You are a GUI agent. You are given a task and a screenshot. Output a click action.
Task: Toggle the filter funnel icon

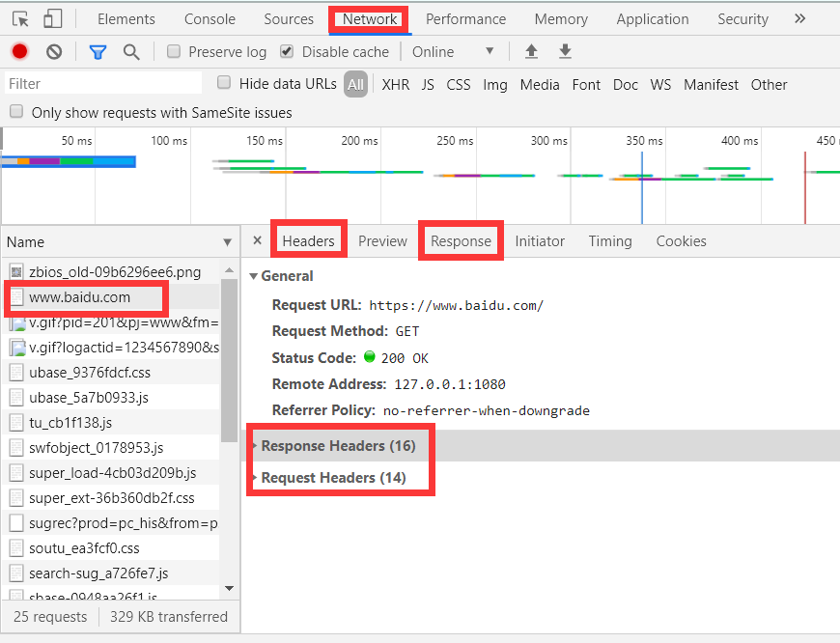pyautogui.click(x=98, y=52)
